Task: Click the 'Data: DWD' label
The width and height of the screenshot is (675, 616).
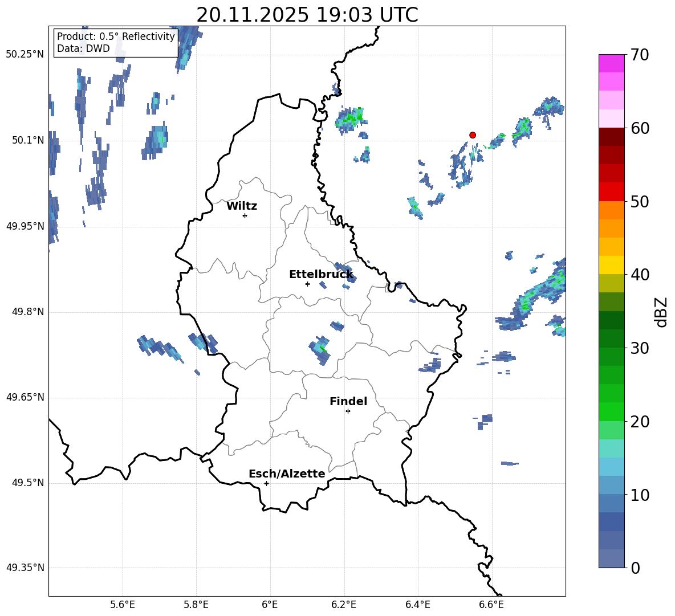Action: point(83,48)
